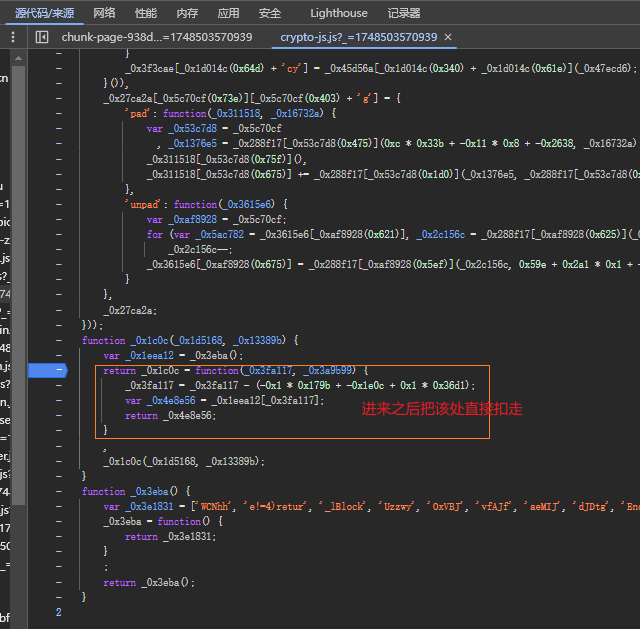This screenshot has height=629, width=640.
Task: Click the 'Uzzwy' string in array
Action: click(x=396, y=507)
